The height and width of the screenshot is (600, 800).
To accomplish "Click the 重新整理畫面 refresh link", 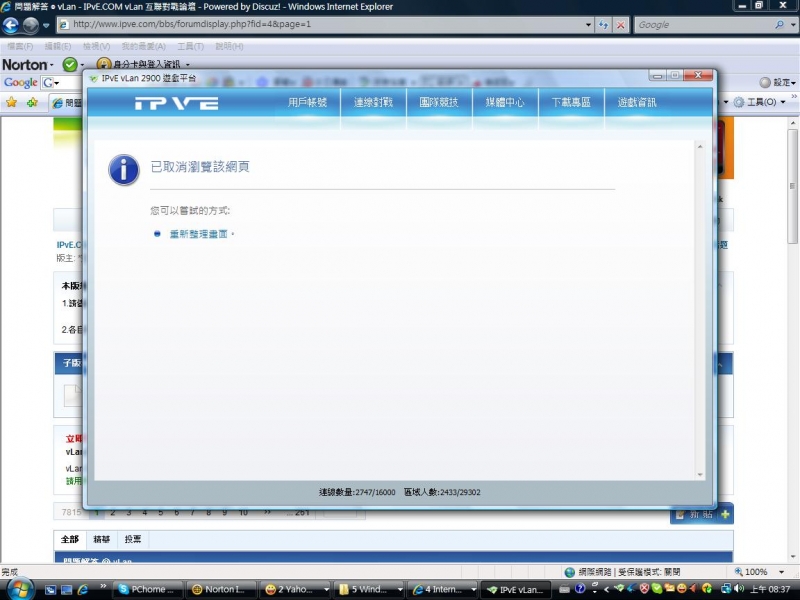I will (198, 234).
